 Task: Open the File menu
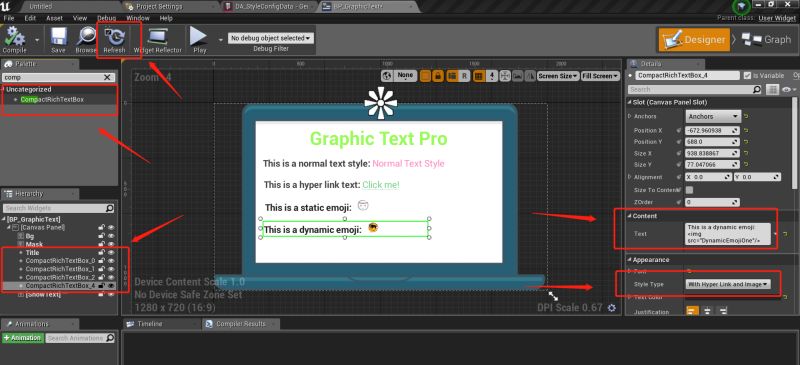pyautogui.click(x=8, y=18)
